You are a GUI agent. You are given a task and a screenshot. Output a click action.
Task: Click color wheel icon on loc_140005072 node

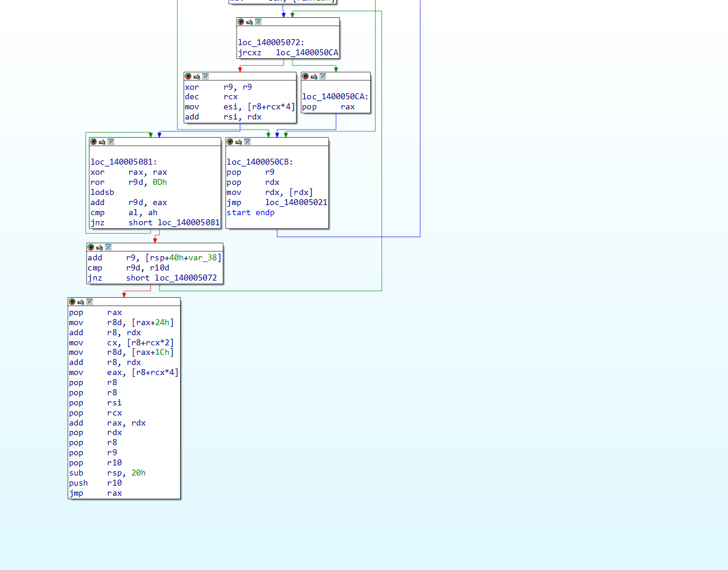(241, 21)
